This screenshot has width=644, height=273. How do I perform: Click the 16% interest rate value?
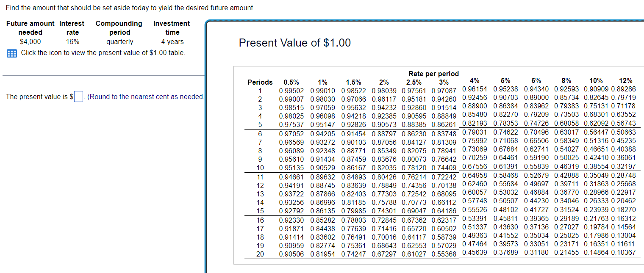[x=72, y=41]
